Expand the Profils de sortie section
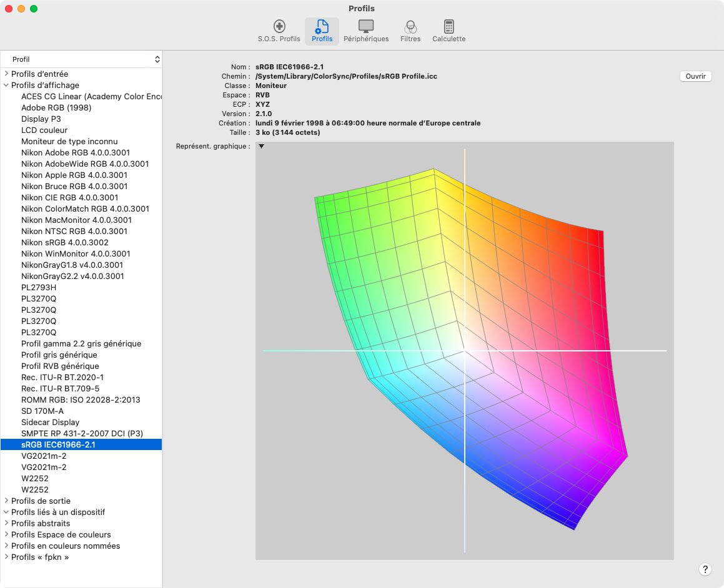 [6, 501]
